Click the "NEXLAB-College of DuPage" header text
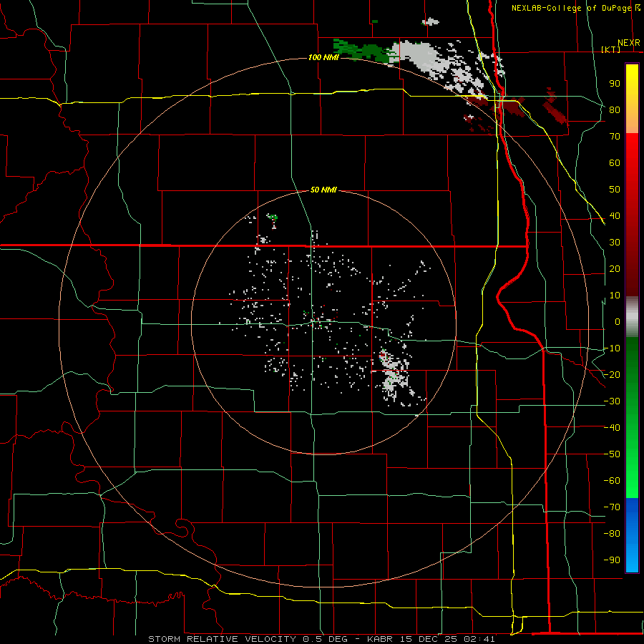This screenshot has height=644, width=644. 572,8
